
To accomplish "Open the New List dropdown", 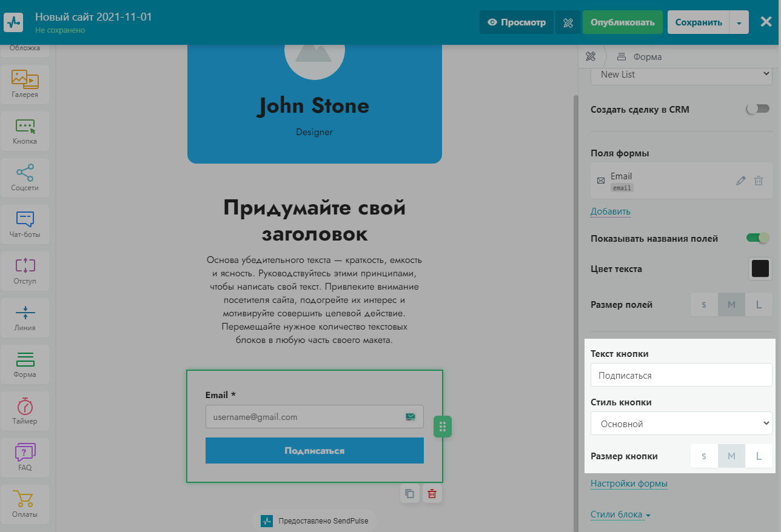I will (682, 75).
